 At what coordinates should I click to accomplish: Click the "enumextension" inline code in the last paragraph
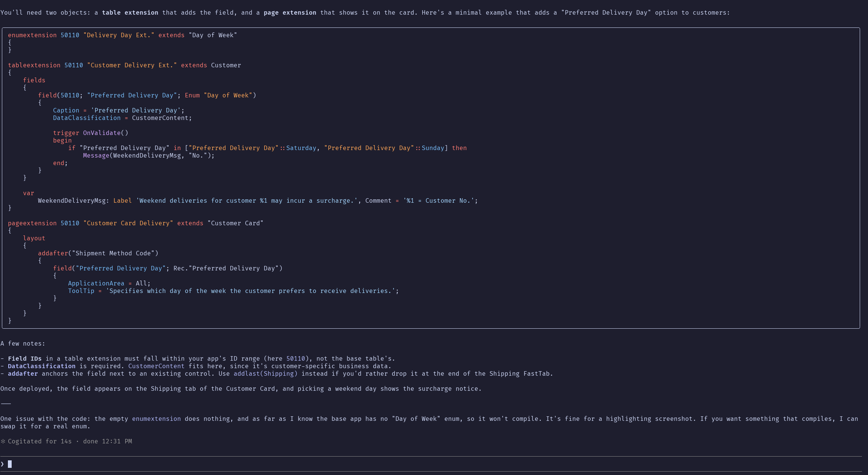(157, 419)
